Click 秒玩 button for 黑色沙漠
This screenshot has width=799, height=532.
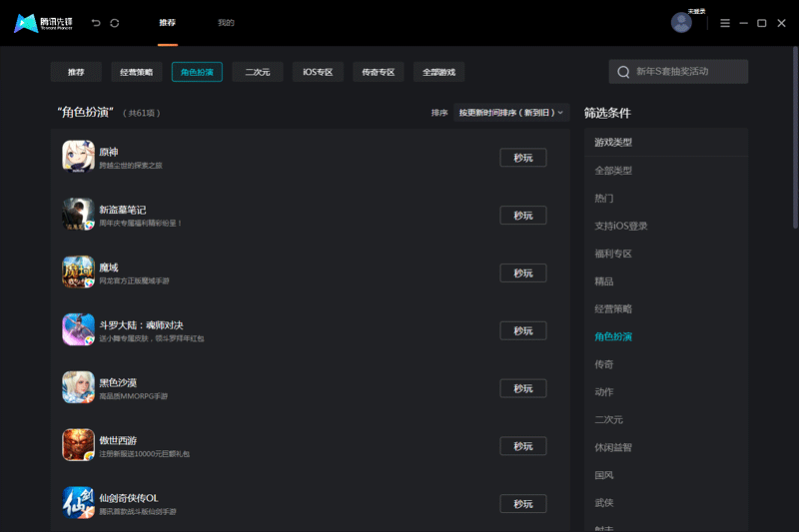tap(522, 388)
